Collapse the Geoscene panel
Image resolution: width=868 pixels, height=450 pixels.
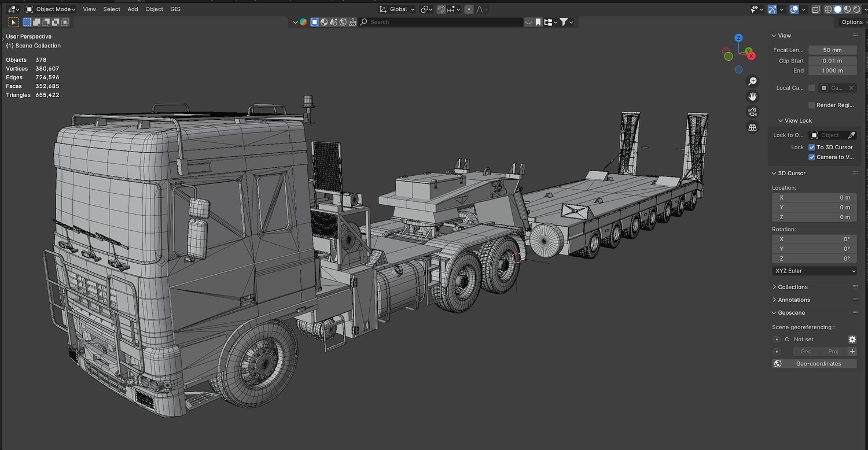point(790,313)
